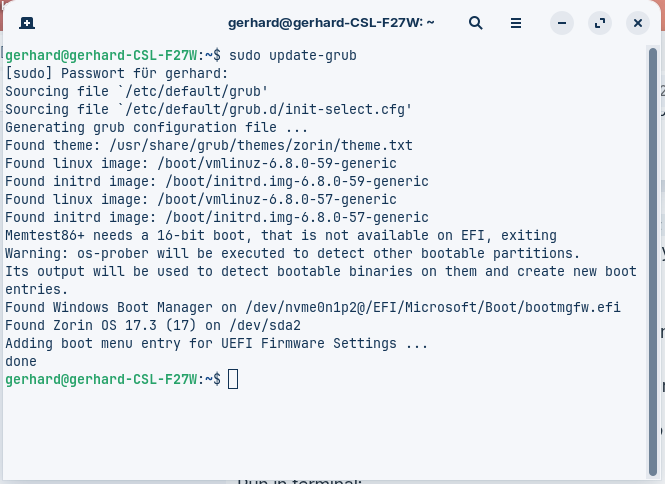This screenshot has width=665, height=484.
Task: Maximize the terminal window
Action: pos(600,23)
